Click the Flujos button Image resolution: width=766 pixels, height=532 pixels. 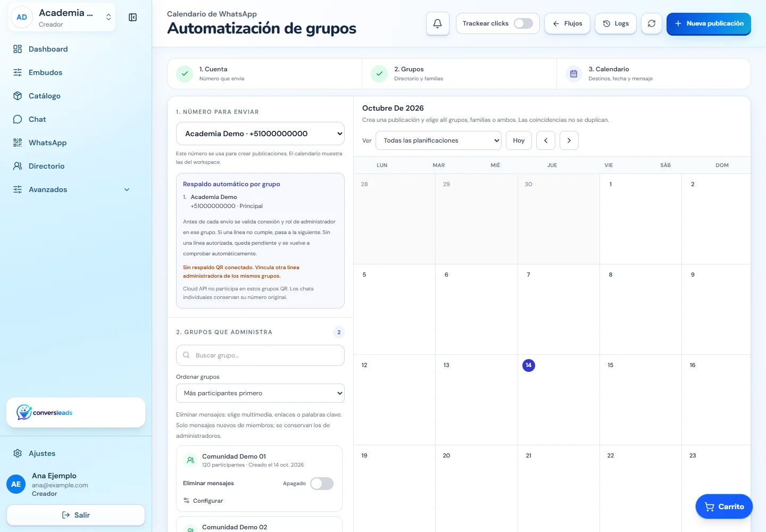coord(567,23)
